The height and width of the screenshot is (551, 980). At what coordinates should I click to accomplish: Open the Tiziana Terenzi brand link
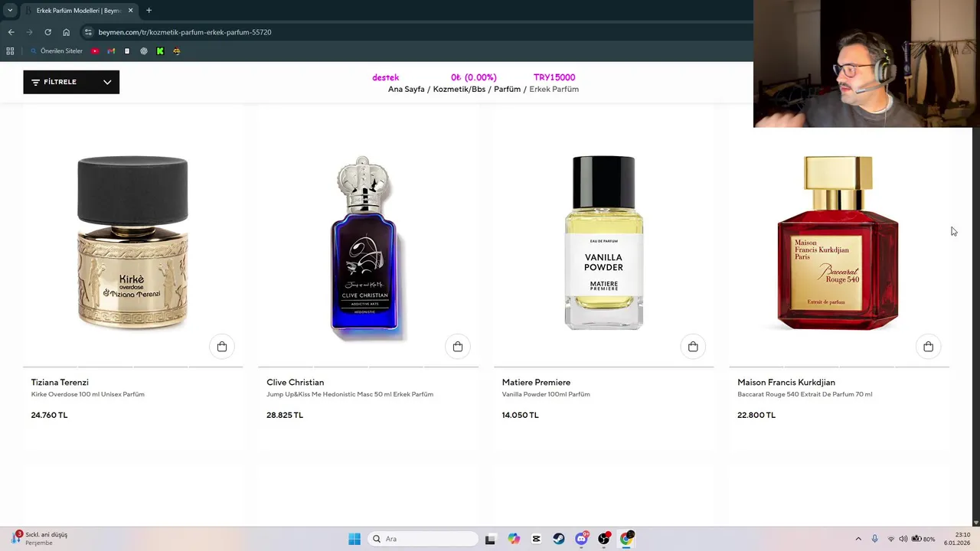(x=60, y=382)
